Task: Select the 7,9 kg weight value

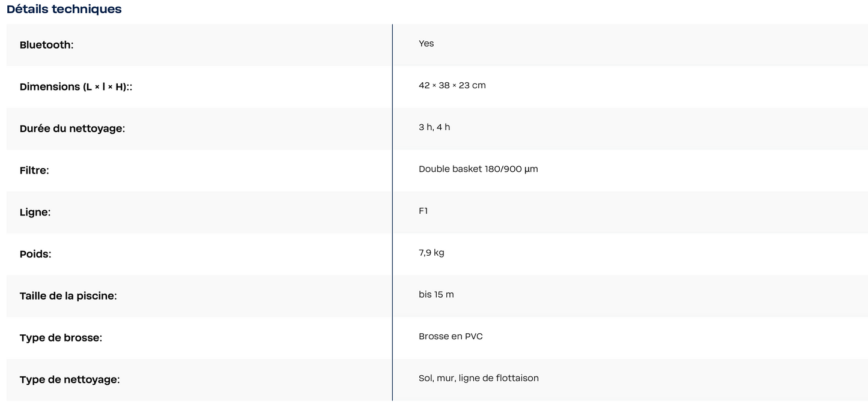Action: tap(431, 253)
